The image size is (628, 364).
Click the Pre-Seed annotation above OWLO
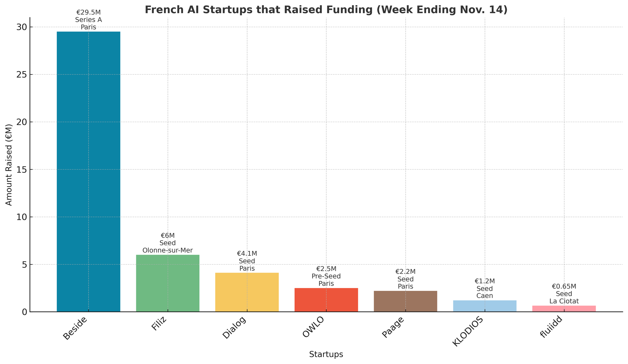click(x=326, y=276)
